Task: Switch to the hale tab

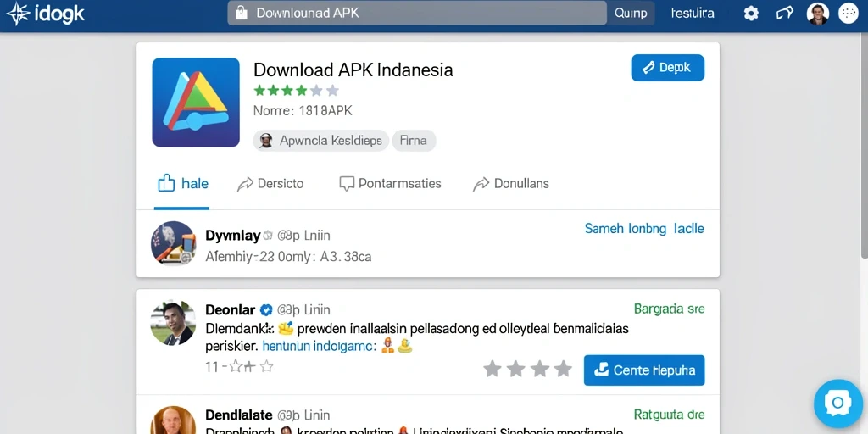Action: tap(183, 183)
